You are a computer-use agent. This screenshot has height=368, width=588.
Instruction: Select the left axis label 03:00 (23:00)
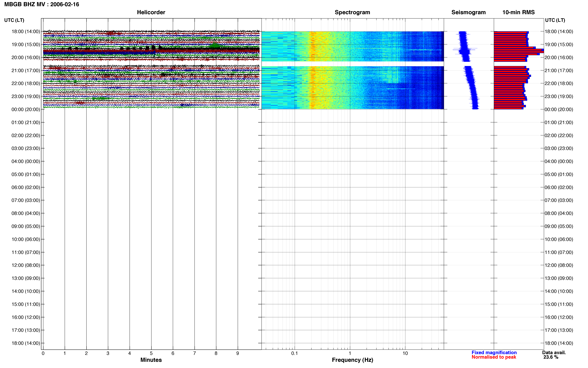(26, 148)
